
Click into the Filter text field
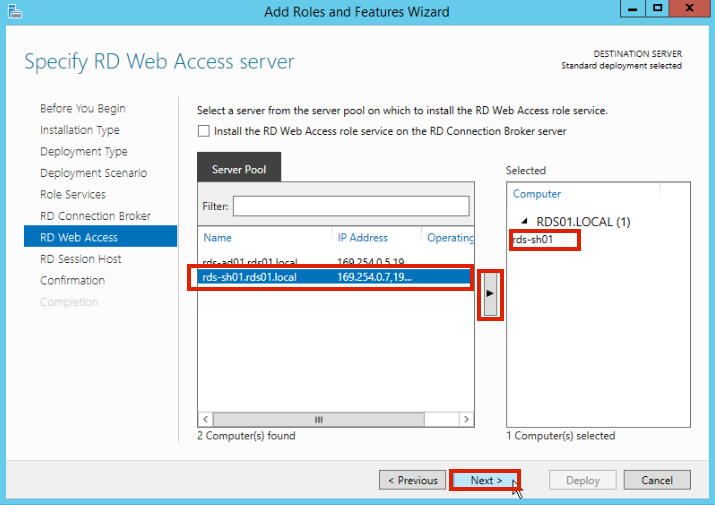350,206
